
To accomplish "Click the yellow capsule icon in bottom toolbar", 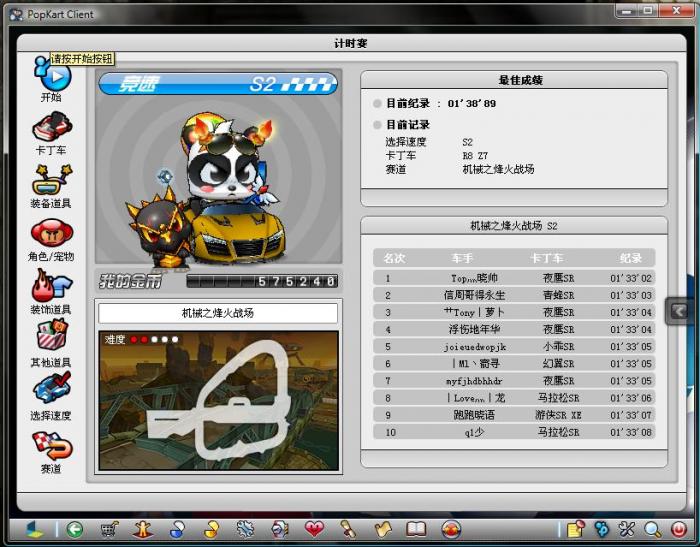I will pyautogui.click(x=211, y=530).
